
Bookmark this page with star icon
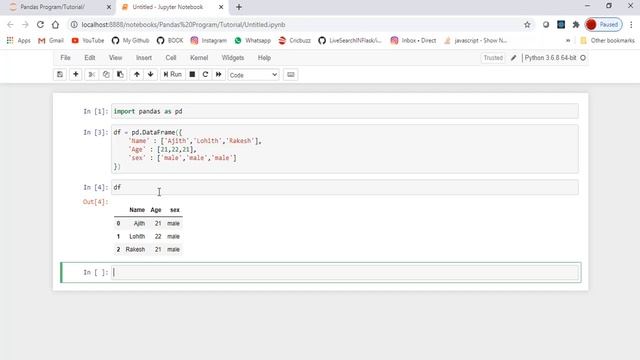(x=527, y=24)
